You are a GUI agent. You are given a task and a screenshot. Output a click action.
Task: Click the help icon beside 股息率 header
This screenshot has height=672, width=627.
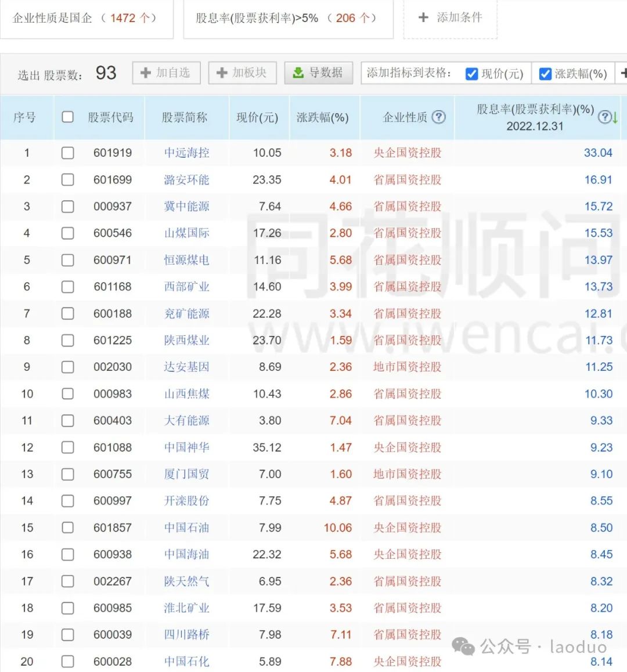tap(604, 117)
